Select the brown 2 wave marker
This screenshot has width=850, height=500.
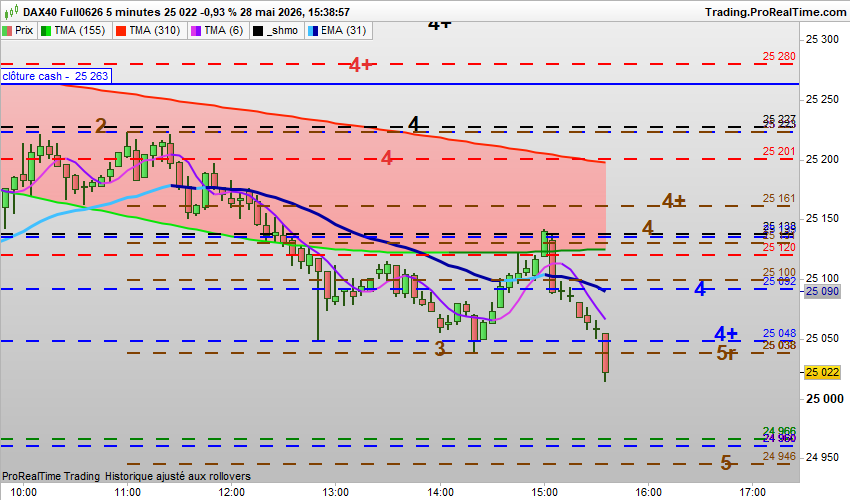click(x=100, y=126)
